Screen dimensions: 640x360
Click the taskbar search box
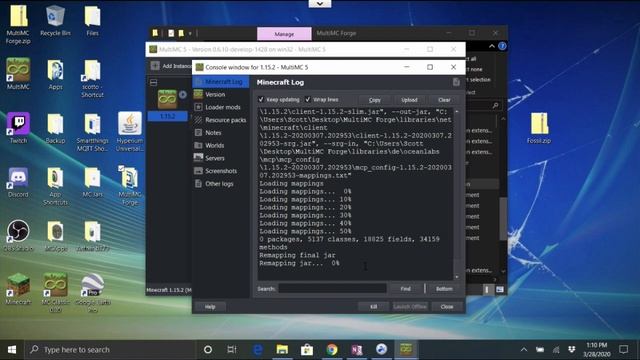pyautogui.click(x=110, y=349)
